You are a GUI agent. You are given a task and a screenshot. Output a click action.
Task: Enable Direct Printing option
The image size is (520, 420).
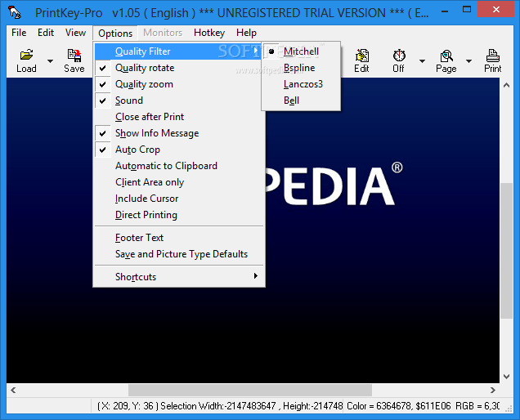click(x=179, y=215)
